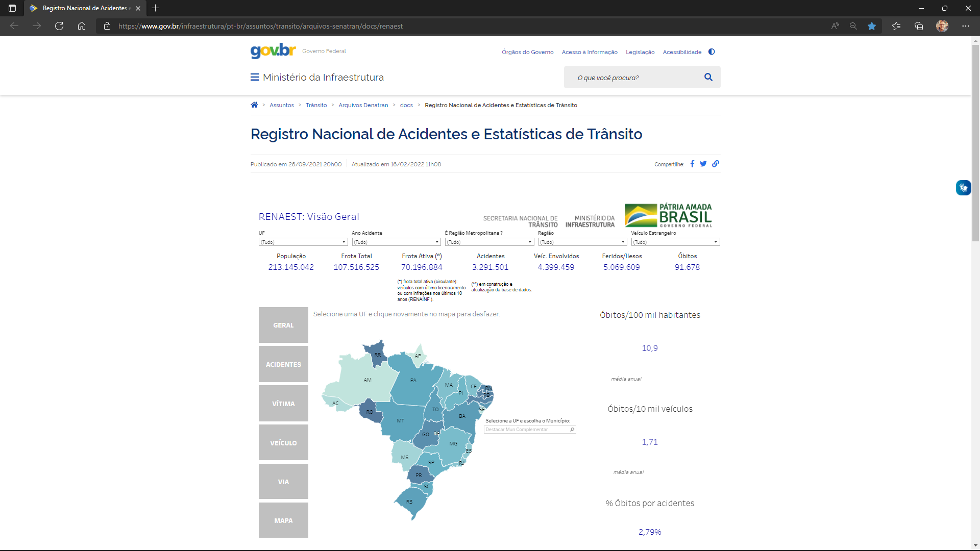Expand the UF dropdown filter
Viewport: 980px width, 551px height.
pos(303,242)
